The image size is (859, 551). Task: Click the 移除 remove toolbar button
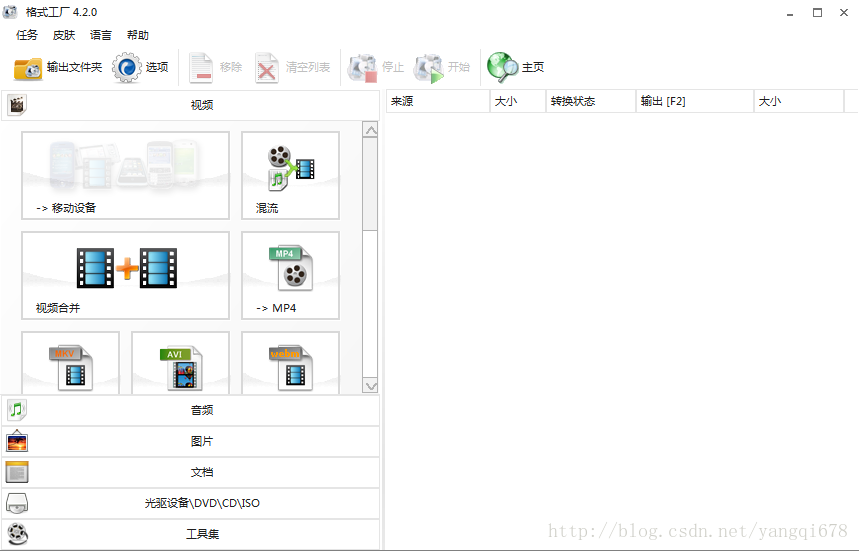coord(215,67)
